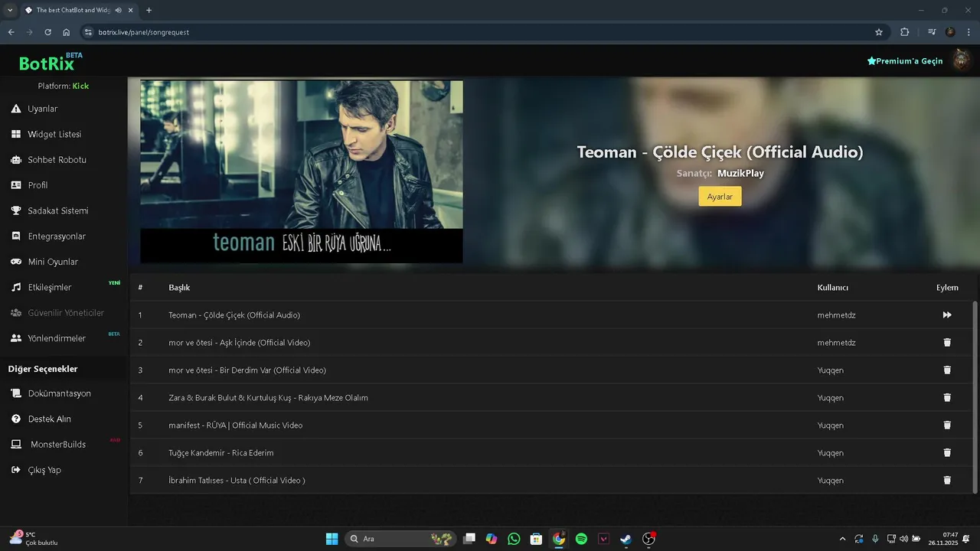Click user Yuqqen in row 7
This screenshot has height=551, width=980.
pos(830,480)
